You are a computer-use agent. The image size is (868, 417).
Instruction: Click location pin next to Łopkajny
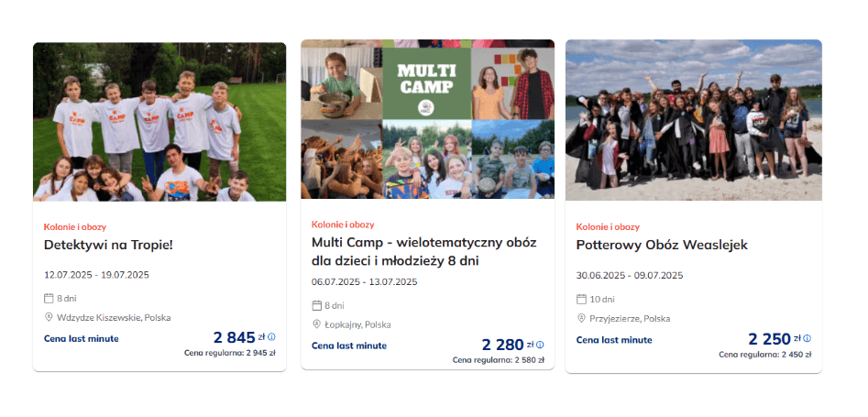coord(317,324)
